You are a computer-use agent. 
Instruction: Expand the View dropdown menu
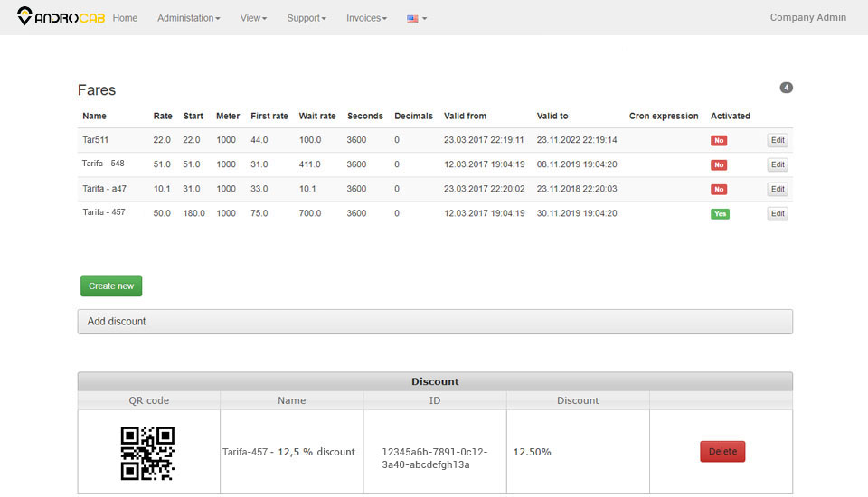253,18
